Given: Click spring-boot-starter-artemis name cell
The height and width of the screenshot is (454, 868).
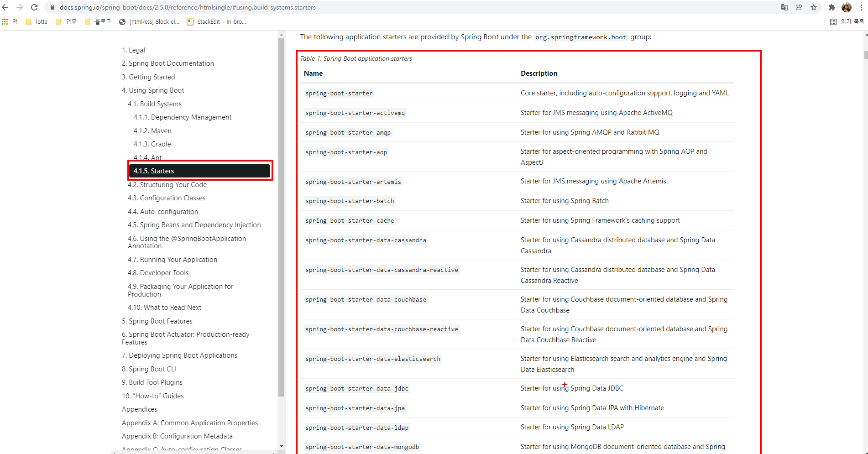Looking at the screenshot, I should [353, 182].
